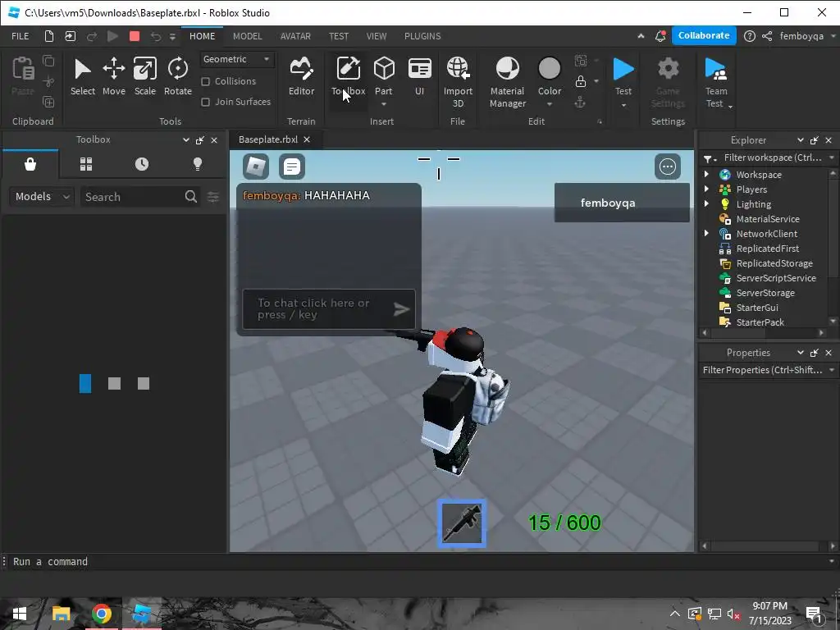Open Windows Start menu
Screen dimensions: 840x630
(20, 614)
